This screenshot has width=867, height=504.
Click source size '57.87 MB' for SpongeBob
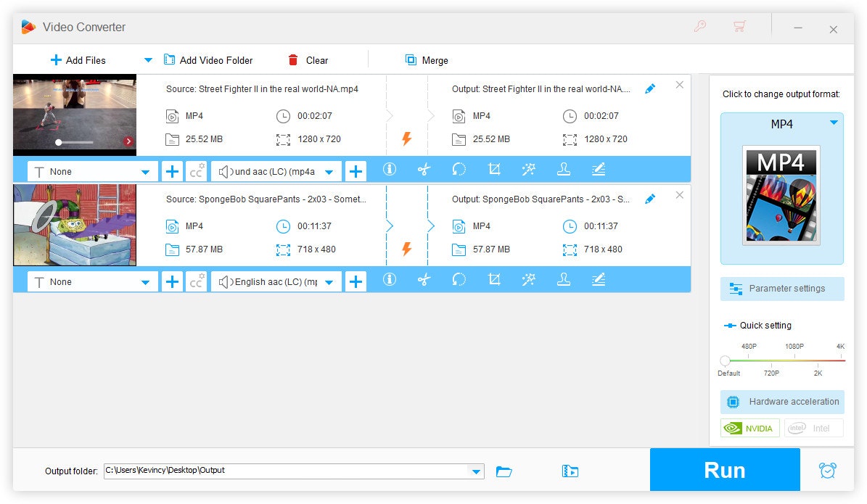coord(204,249)
